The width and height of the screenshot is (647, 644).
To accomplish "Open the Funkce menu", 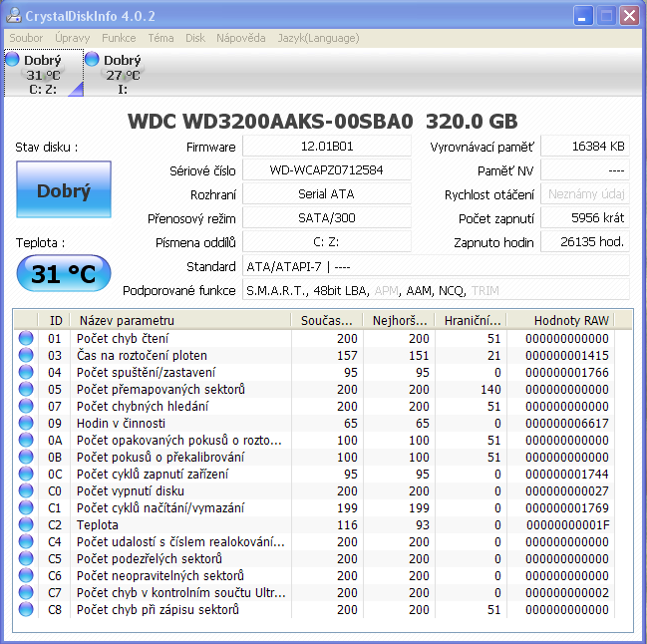I will pos(119,38).
